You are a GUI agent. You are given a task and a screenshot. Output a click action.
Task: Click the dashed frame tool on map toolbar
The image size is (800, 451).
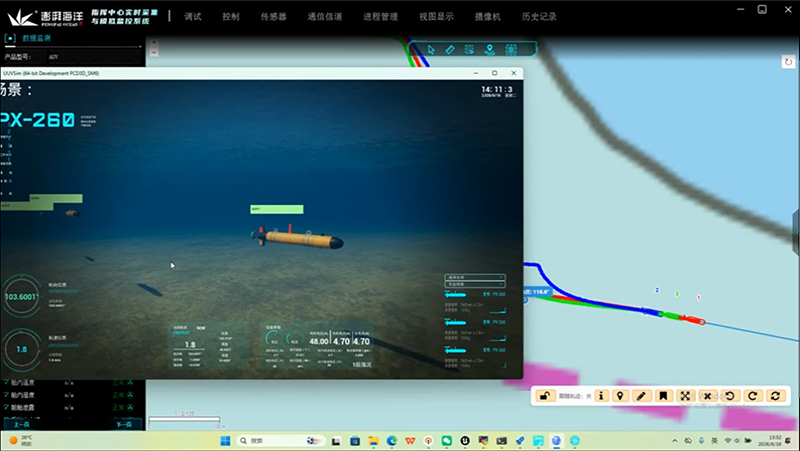511,49
